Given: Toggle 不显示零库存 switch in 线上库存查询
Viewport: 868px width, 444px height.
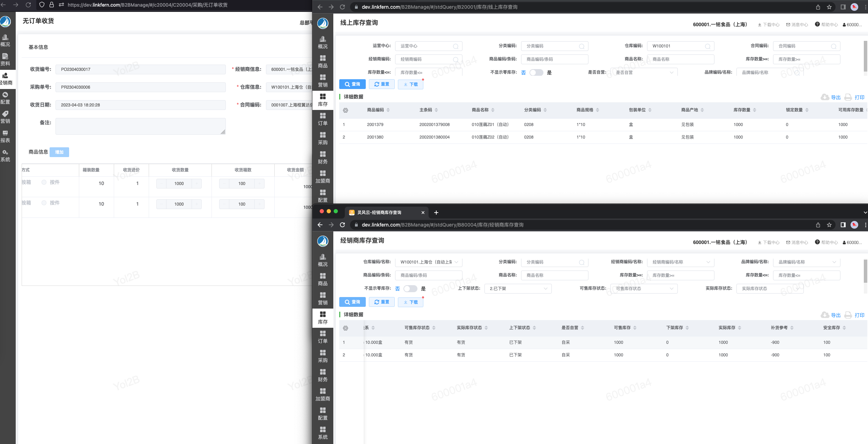Looking at the screenshot, I should (536, 73).
